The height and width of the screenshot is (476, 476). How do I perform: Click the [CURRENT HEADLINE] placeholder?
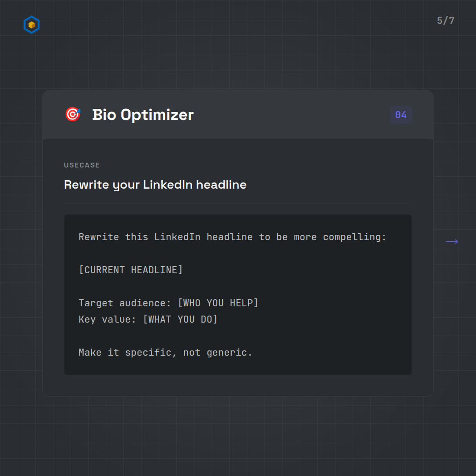point(130,270)
